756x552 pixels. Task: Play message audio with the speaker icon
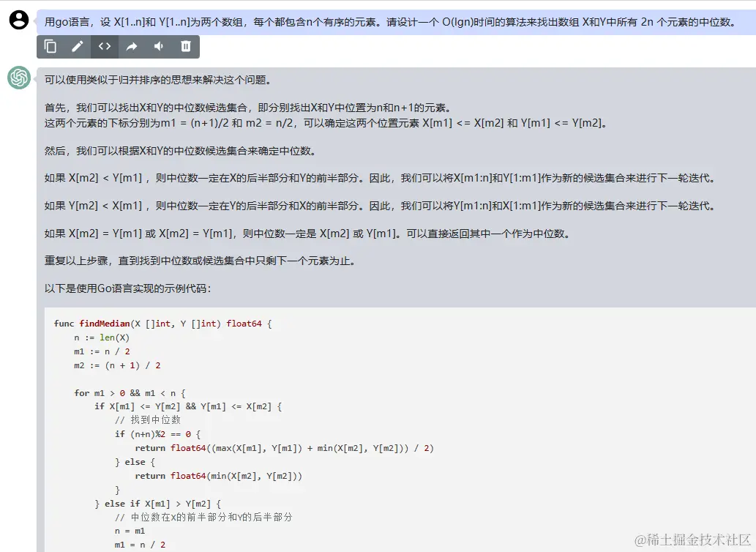tap(157, 46)
